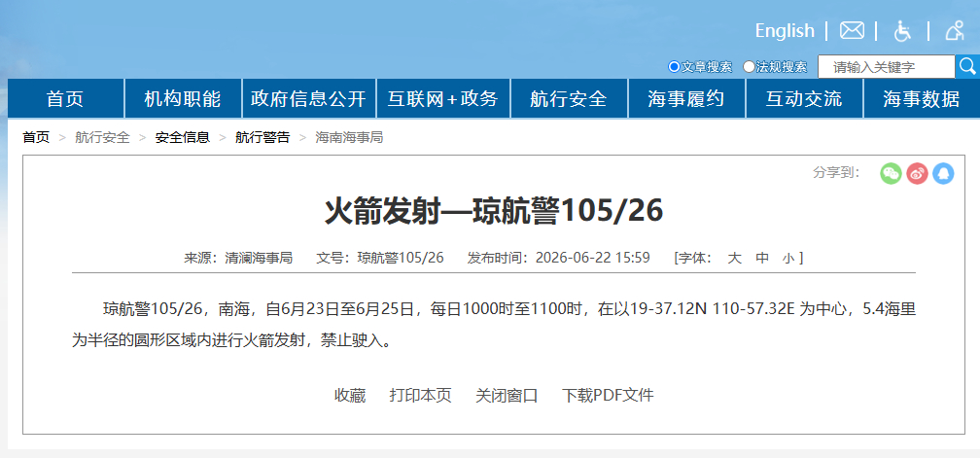Screen dimensions: 980x458
Task: Select the 法规搜索 radio button
Action: [x=749, y=66]
